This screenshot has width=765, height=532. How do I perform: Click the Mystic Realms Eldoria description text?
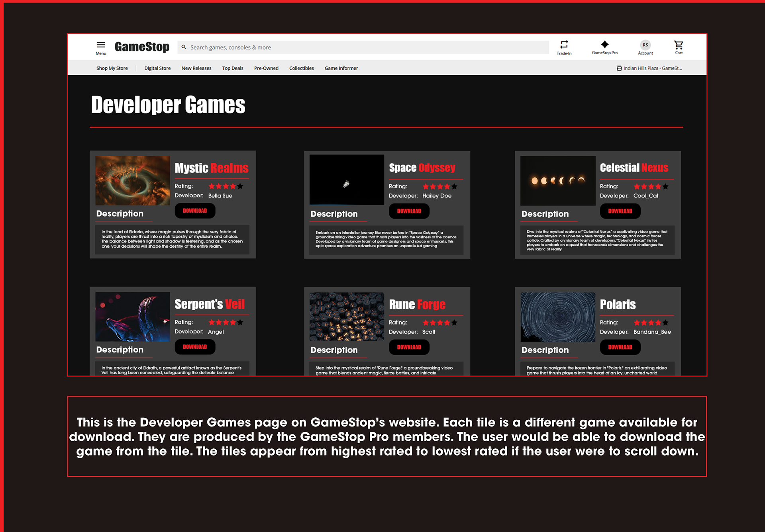click(x=172, y=239)
